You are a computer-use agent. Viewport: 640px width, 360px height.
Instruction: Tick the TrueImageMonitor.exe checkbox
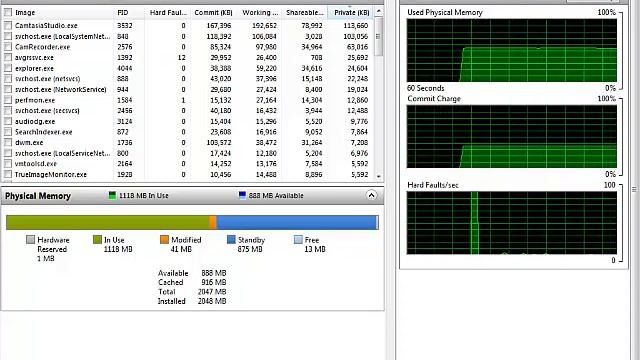[8, 174]
